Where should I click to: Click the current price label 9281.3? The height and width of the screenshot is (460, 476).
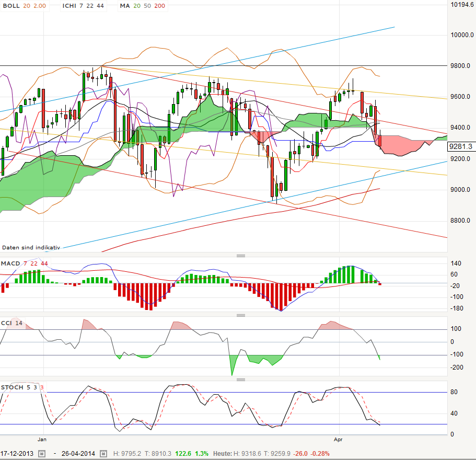click(461, 147)
